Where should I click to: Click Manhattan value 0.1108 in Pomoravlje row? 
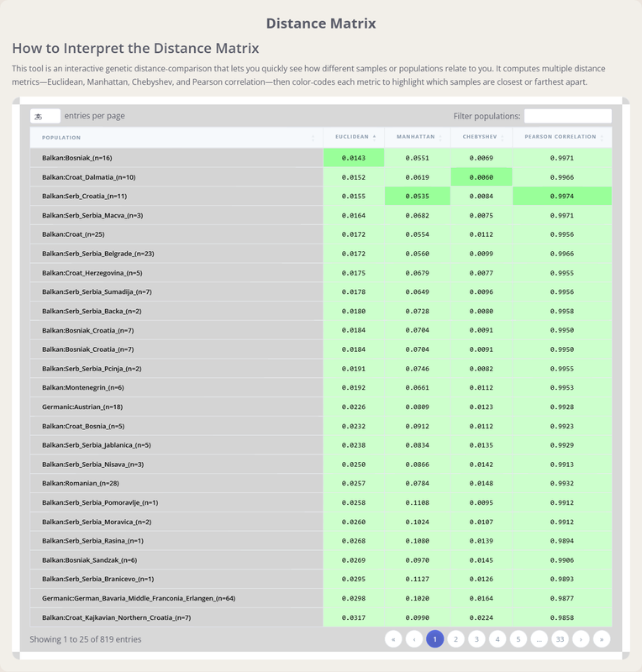click(418, 502)
